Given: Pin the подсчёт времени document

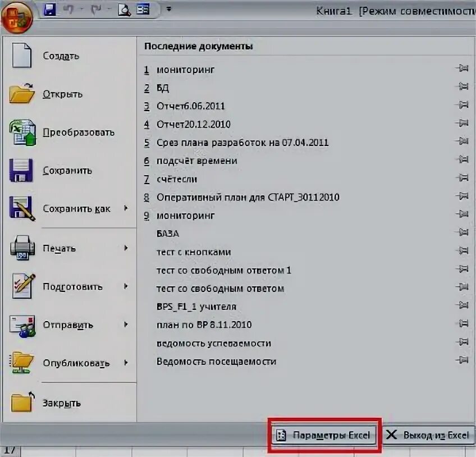Looking at the screenshot, I should (x=463, y=159).
